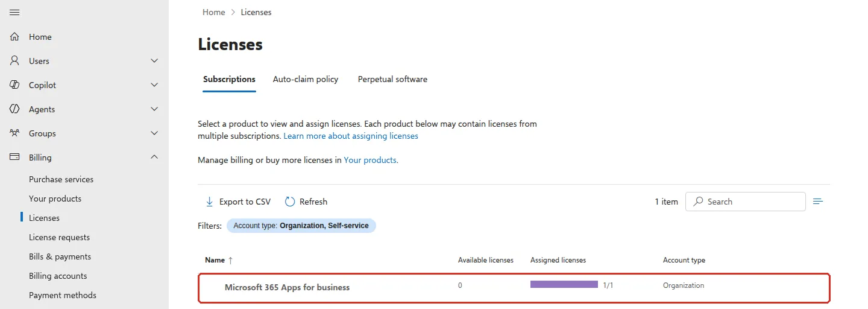
Task: Toggle the hamburger navigation menu icon
Action: [x=14, y=13]
